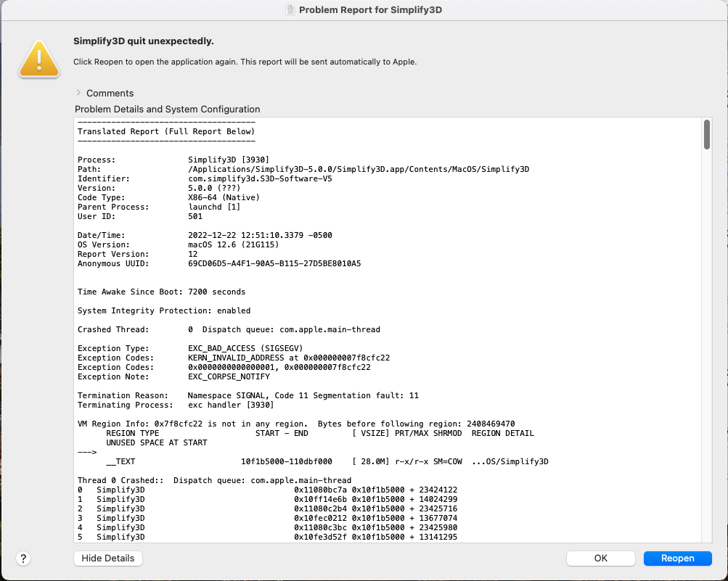This screenshot has height=581, width=728.
Task: Click the document icon in title bar
Action: (x=290, y=9)
